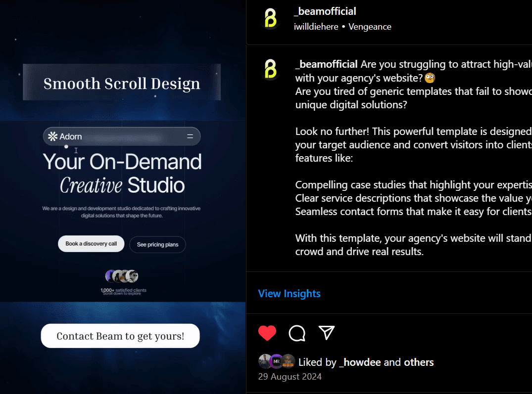Click the line 'Clear service descriptions that showcase'
The image size is (532, 394).
tap(414, 198)
